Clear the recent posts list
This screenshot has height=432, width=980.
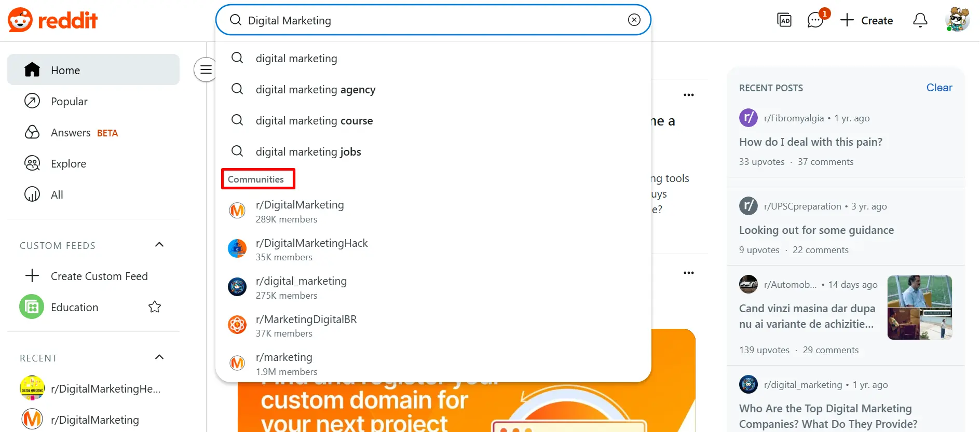click(939, 88)
